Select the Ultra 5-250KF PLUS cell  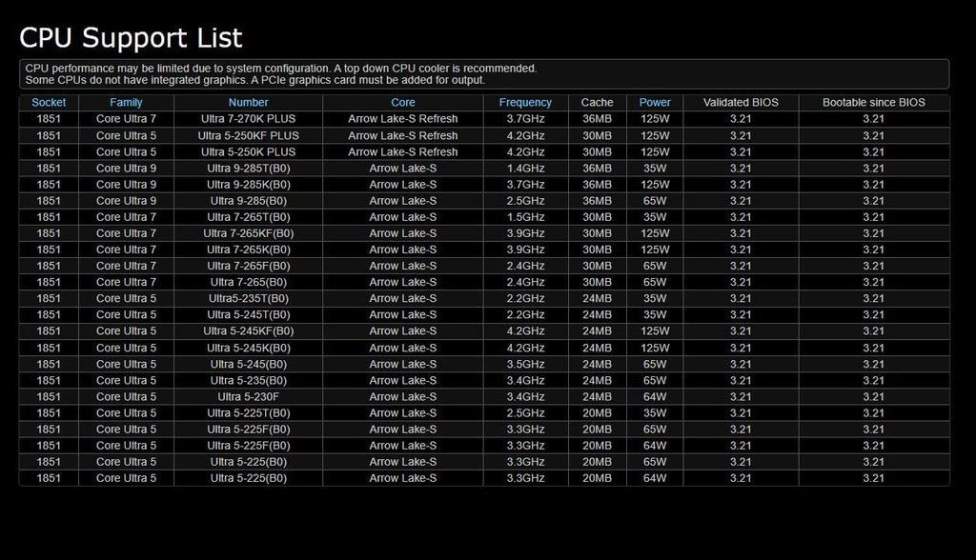point(249,135)
